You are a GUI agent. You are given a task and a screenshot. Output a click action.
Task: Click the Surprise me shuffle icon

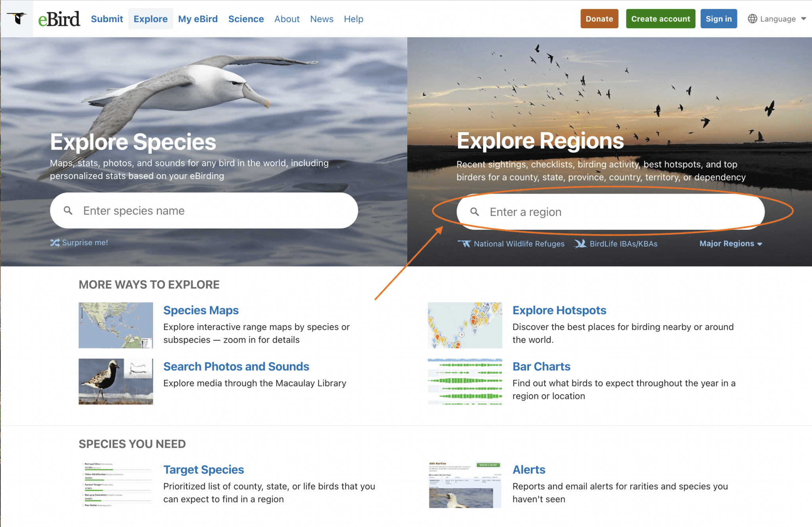(x=55, y=242)
